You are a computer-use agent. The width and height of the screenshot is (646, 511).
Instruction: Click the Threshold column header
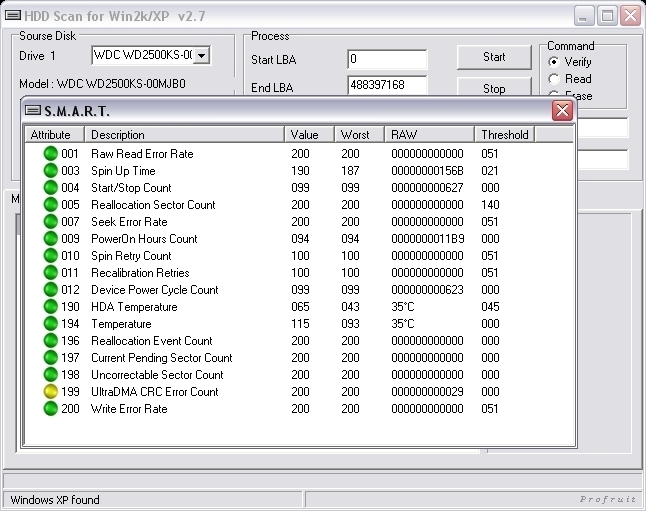coord(505,135)
